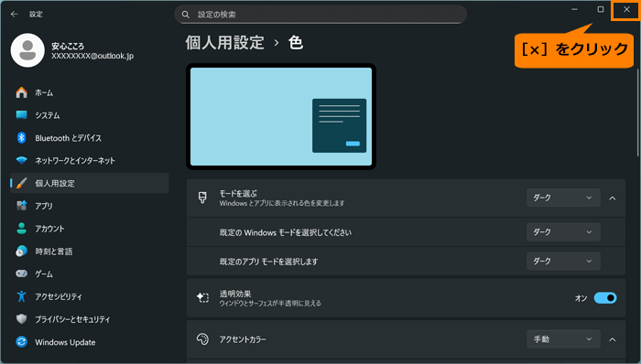
Task: Click the モードを選ぶ brush icon
Action: click(x=202, y=198)
